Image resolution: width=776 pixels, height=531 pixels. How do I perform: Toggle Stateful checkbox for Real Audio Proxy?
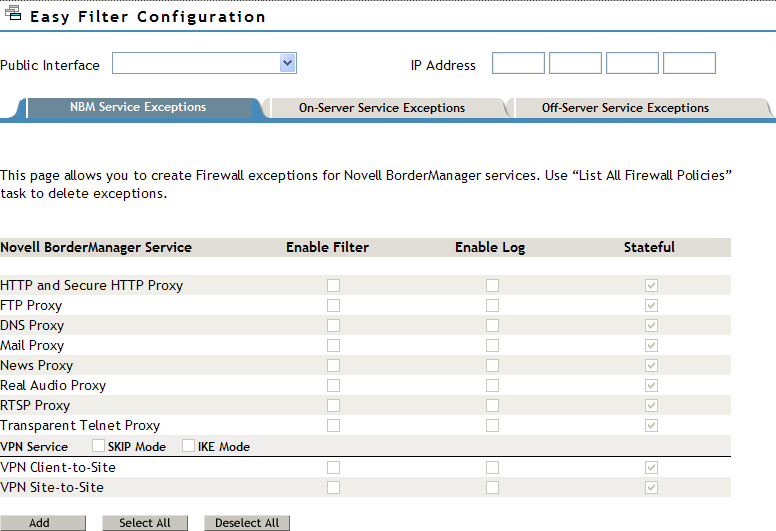[651, 386]
